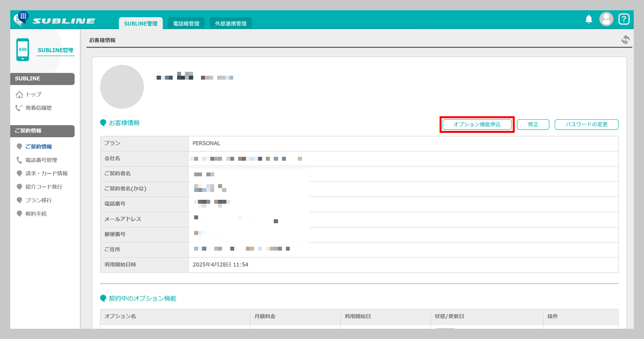Click the パスワードの変更 button
This screenshot has width=644, height=339.
click(x=586, y=125)
